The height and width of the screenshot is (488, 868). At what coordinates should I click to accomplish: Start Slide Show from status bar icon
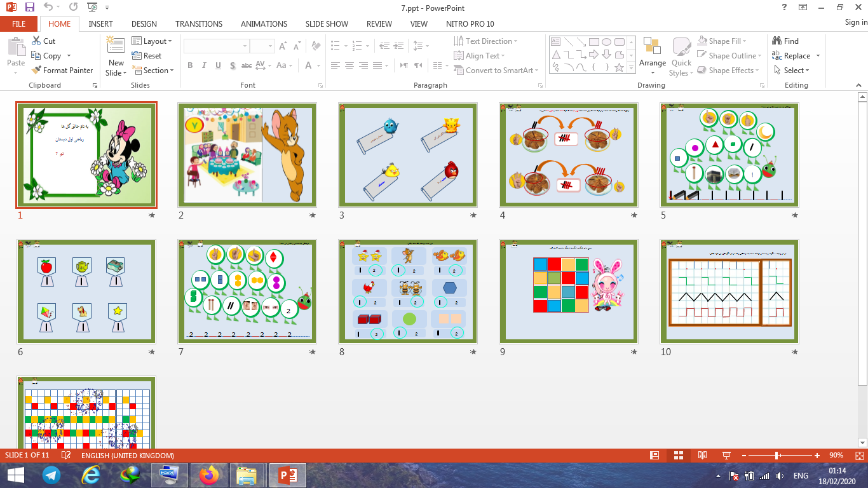726,456
